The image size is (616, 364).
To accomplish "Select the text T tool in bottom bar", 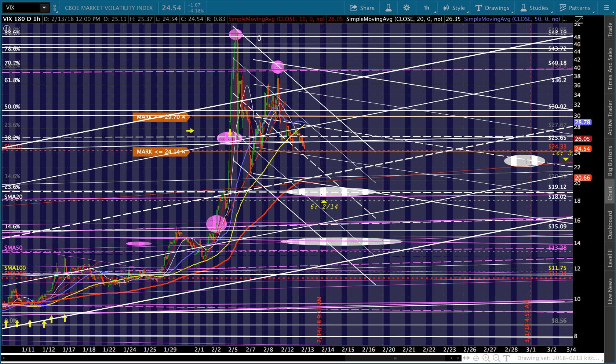I will 507,358.
